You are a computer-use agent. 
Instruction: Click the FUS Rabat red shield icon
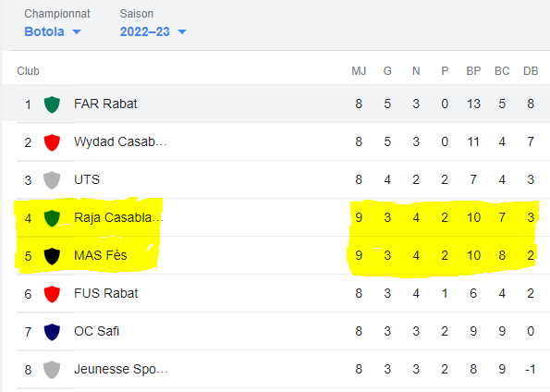pos(52,294)
